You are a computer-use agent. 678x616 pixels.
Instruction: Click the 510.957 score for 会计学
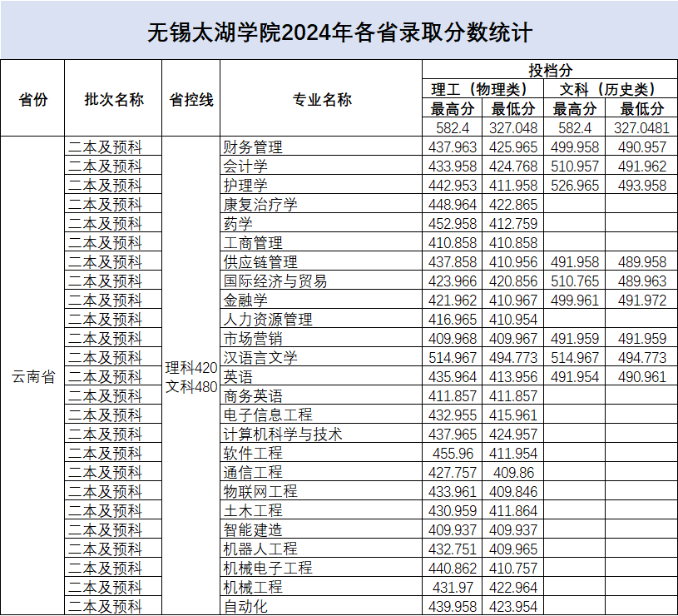pos(575,166)
